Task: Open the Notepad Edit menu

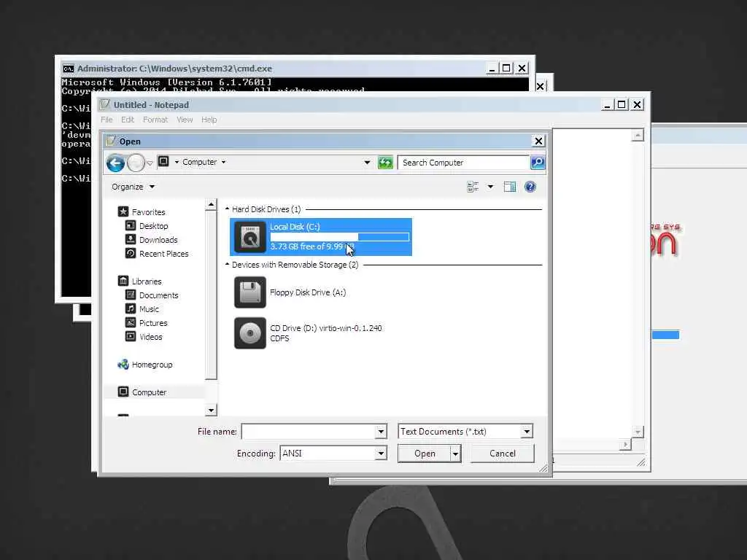Action: [x=127, y=120]
